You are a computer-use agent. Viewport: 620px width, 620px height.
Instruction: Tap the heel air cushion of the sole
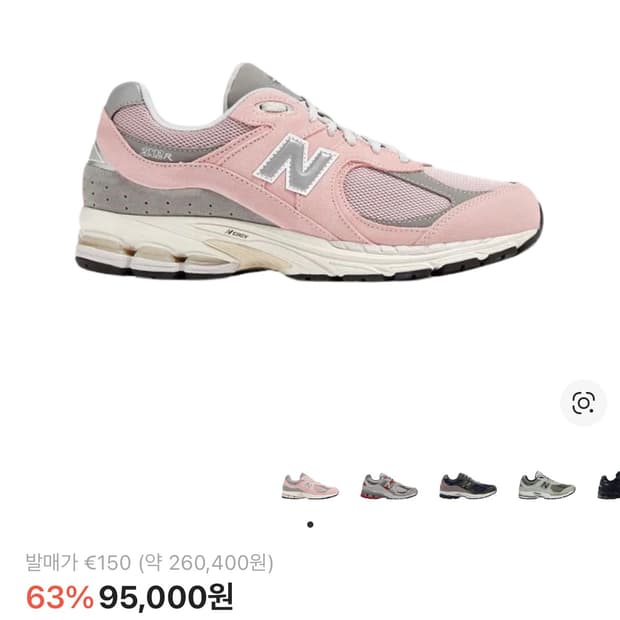[x=158, y=253]
